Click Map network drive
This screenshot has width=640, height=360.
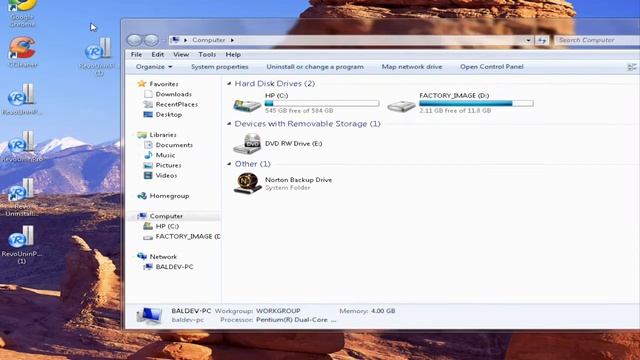click(x=412, y=67)
